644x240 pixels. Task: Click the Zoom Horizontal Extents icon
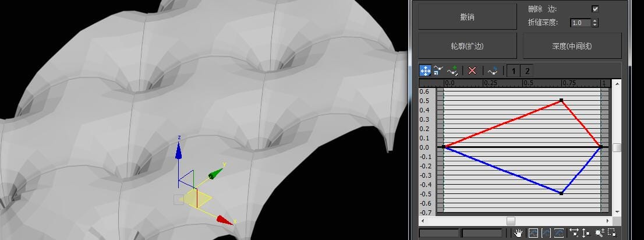click(x=546, y=233)
